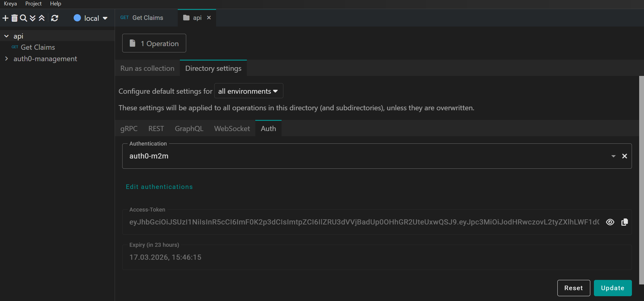This screenshot has width=644, height=301.
Task: Collapse all tree items with double-up chevron
Action: pos(42,18)
